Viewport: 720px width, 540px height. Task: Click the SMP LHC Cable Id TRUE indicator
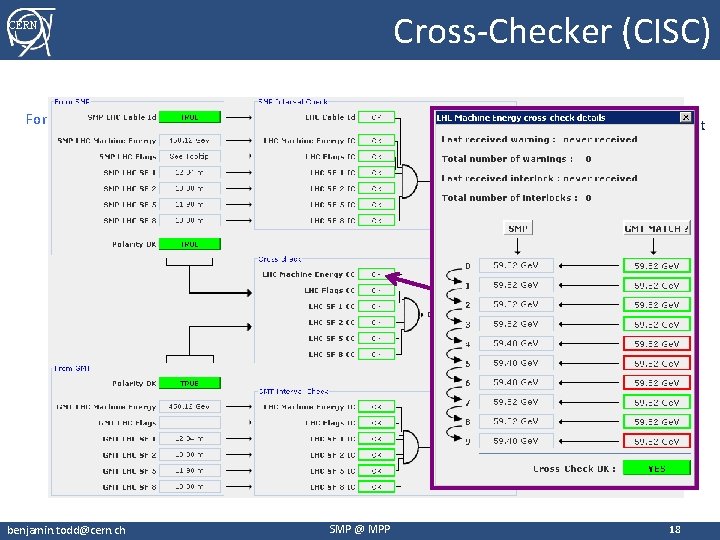point(190,117)
